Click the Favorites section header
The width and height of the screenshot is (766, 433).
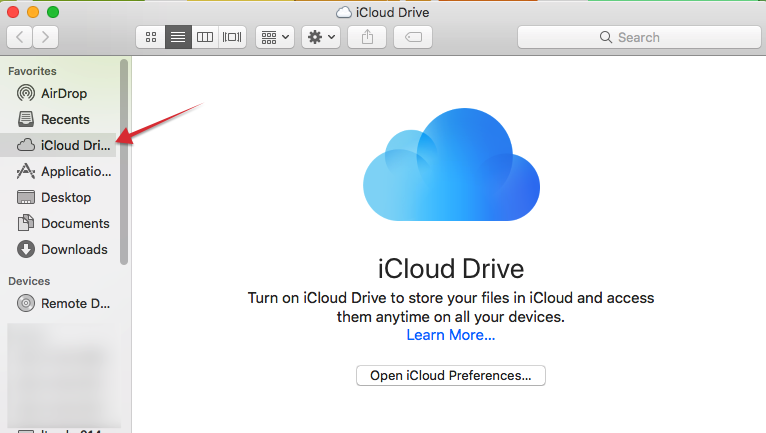click(32, 71)
